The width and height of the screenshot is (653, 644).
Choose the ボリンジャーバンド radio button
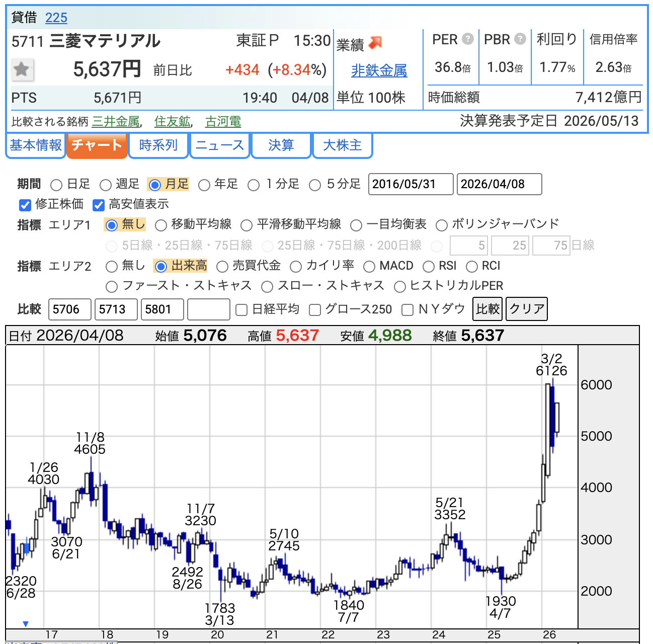tap(441, 225)
